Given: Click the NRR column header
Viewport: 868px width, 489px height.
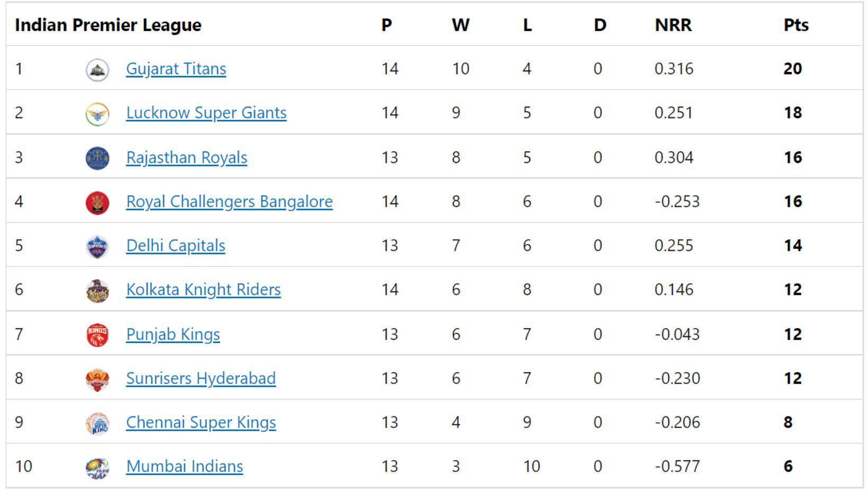Looking at the screenshot, I should click(673, 25).
